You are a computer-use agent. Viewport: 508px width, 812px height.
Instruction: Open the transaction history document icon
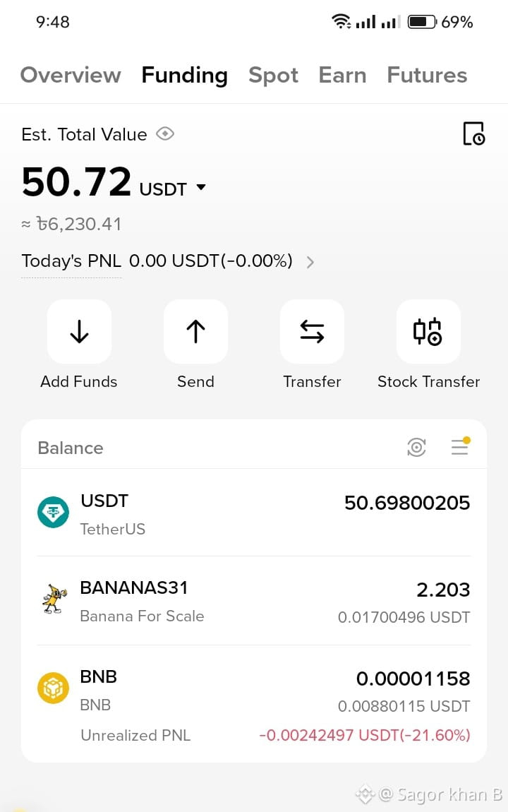[x=474, y=133]
